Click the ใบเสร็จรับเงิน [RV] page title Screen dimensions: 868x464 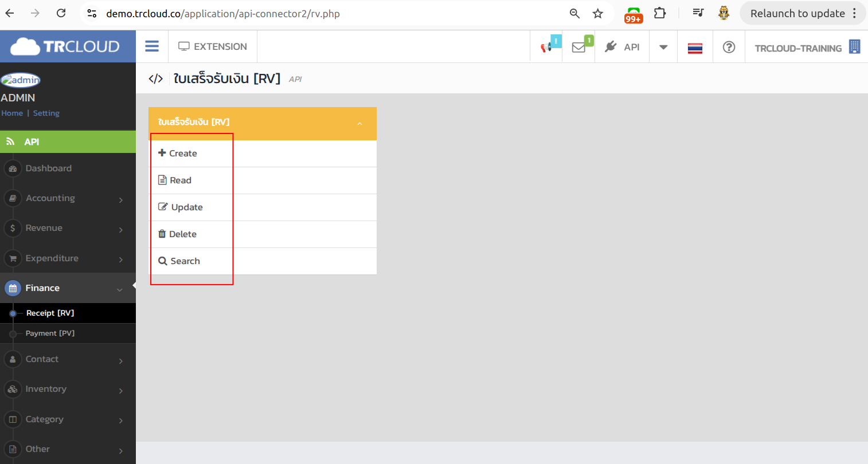227,78
